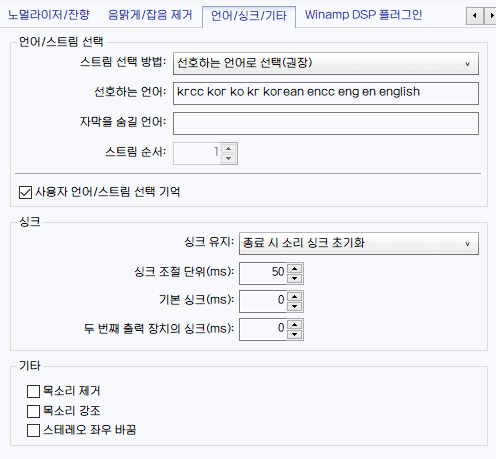Screen dimensions: 496x459
Task: Decrease 스트림 순서 value with down arrow
Action: [229, 158]
